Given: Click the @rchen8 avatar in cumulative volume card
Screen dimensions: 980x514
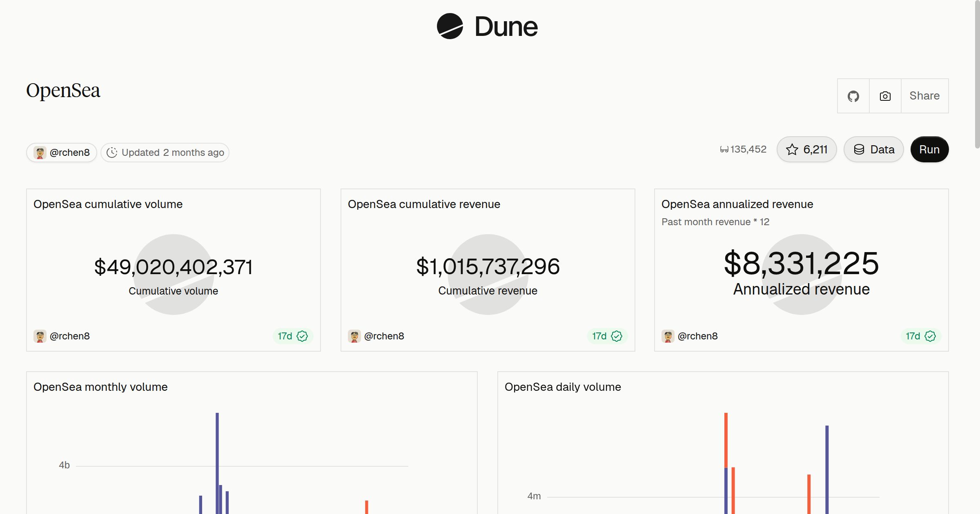Looking at the screenshot, I should pos(40,336).
